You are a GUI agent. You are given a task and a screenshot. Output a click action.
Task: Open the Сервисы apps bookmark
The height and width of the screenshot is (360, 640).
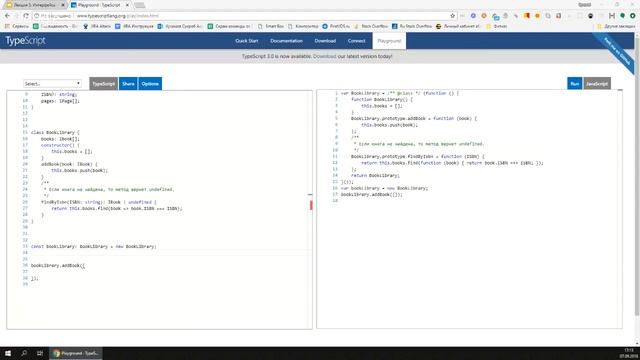[x=17, y=26]
